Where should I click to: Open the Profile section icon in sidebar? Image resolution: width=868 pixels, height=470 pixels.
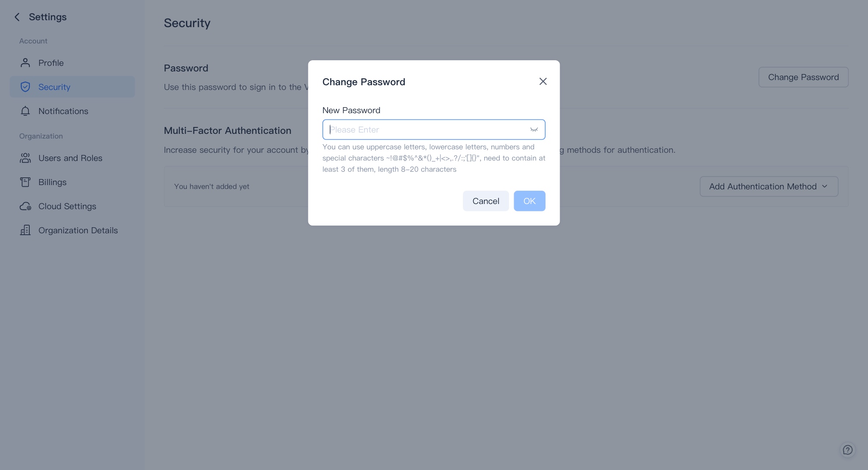click(25, 62)
